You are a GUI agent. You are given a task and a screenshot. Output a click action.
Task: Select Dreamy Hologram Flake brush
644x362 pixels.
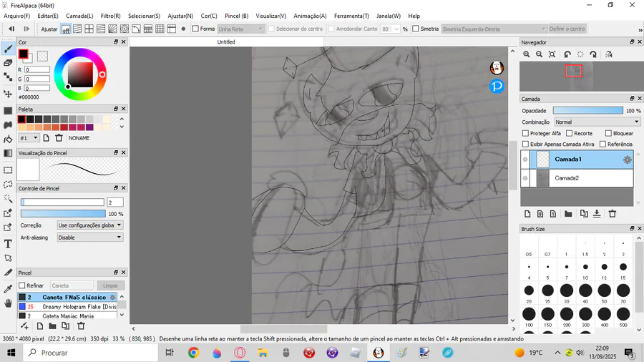(67, 307)
